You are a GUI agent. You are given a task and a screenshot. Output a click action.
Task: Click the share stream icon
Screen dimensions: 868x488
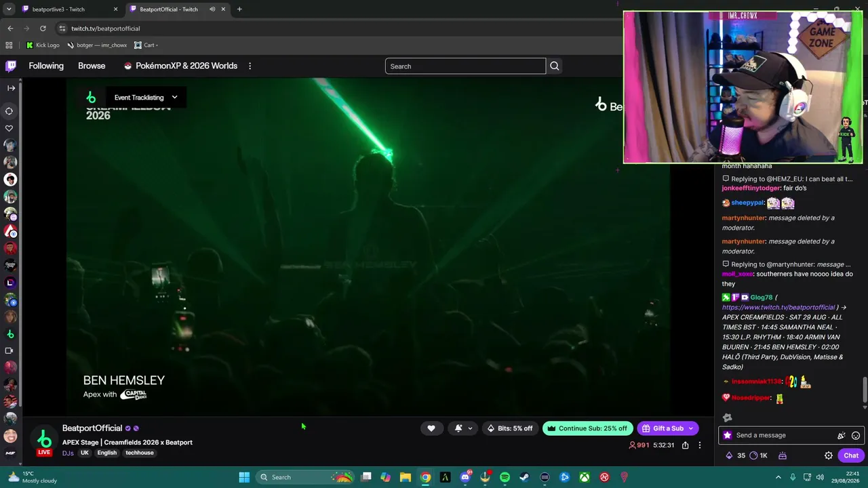point(686,445)
